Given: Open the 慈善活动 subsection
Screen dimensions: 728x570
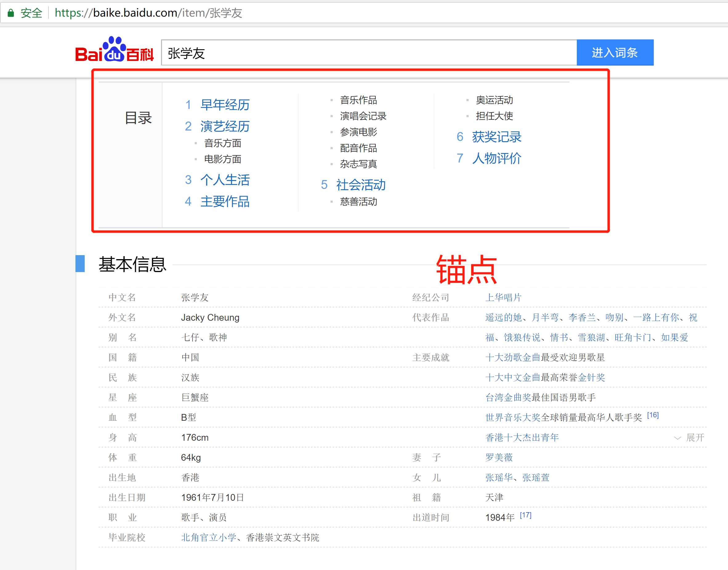Looking at the screenshot, I should [x=358, y=202].
